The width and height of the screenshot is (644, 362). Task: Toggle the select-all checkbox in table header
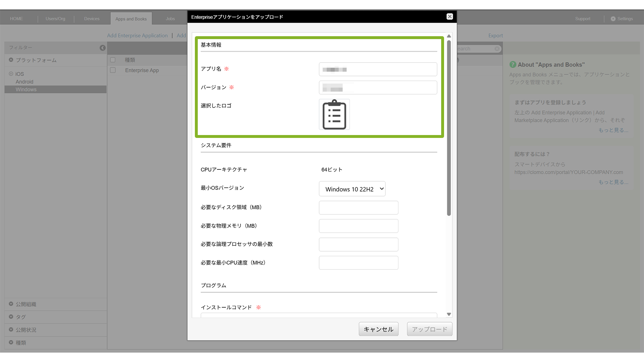(x=113, y=60)
